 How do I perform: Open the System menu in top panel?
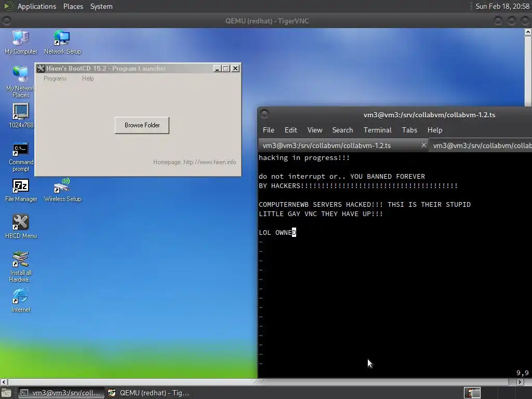pos(101,6)
